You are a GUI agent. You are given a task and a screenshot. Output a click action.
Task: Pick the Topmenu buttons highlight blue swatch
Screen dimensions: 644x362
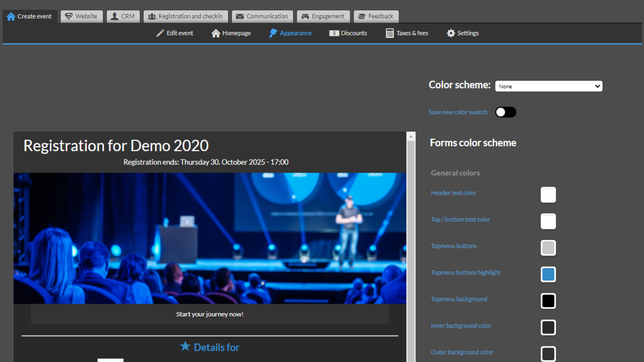548,274
